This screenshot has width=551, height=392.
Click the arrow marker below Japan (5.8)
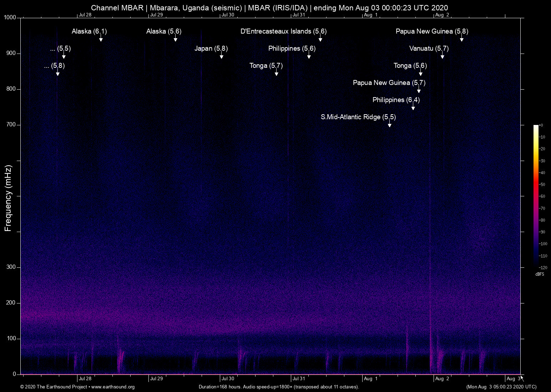(x=222, y=56)
